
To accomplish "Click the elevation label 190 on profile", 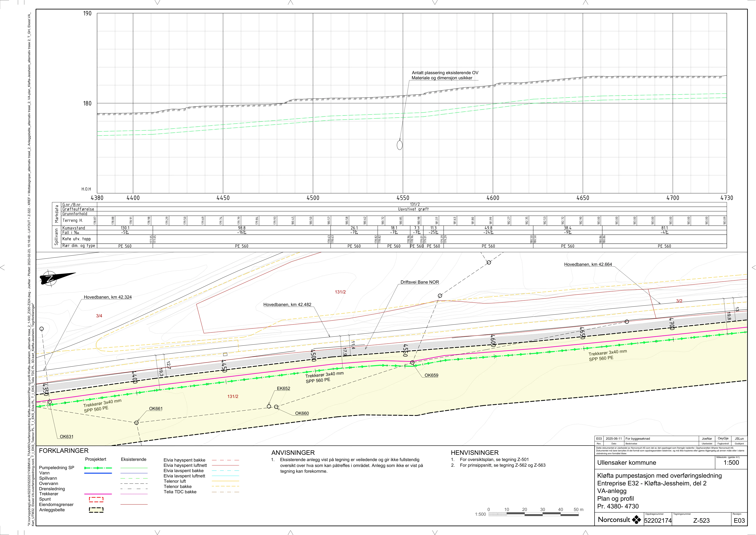I will coord(87,14).
